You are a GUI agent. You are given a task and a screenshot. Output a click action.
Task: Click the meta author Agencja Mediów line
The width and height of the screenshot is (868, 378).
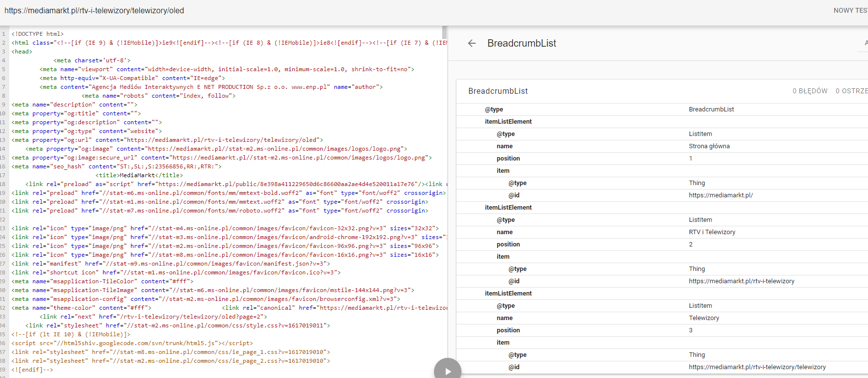pos(211,87)
